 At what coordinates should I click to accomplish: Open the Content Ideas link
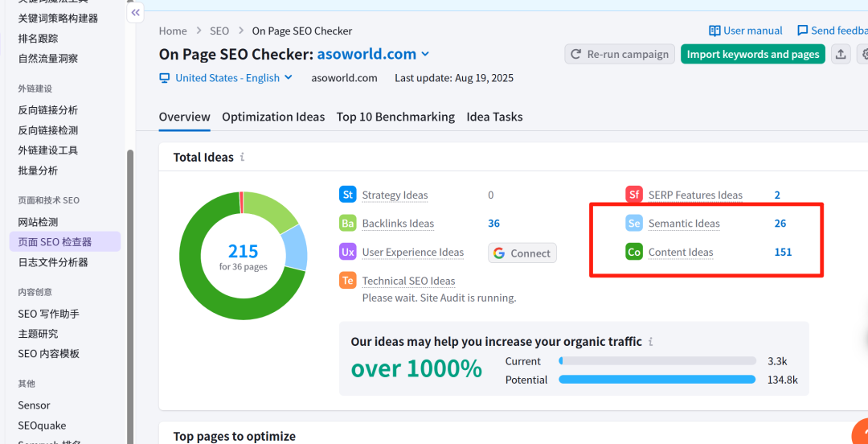pyautogui.click(x=681, y=253)
